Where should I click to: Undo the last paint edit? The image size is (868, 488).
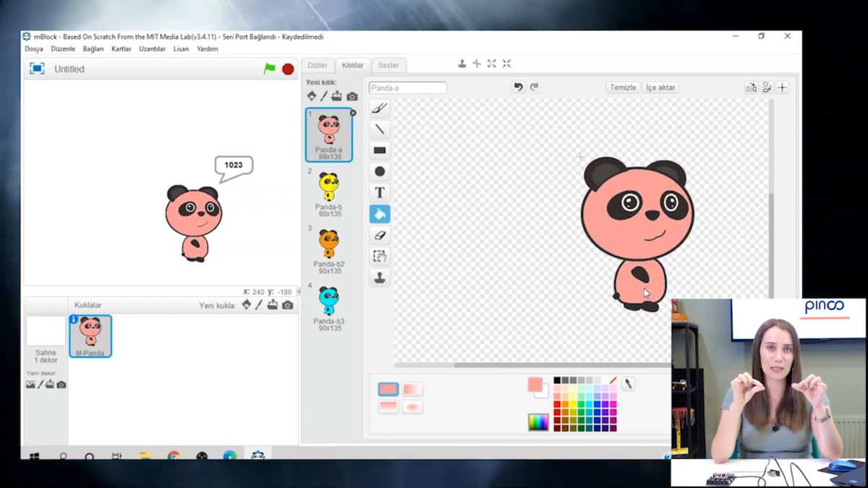[x=518, y=87]
